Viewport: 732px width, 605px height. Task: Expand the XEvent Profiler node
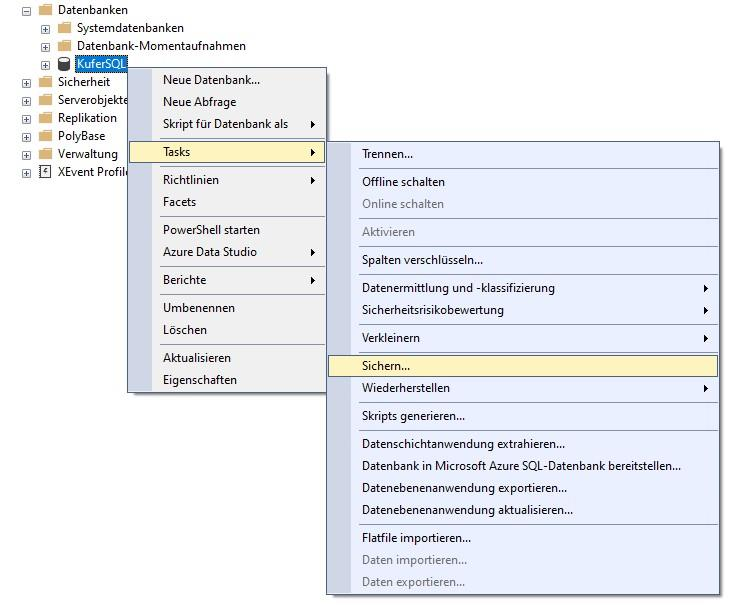tap(27, 173)
